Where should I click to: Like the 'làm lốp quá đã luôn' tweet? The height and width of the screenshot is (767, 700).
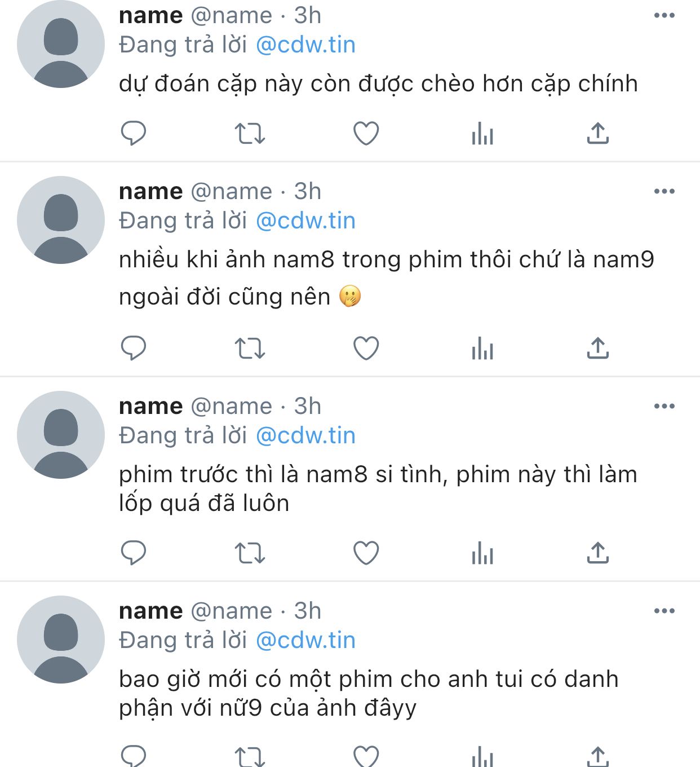(x=366, y=553)
